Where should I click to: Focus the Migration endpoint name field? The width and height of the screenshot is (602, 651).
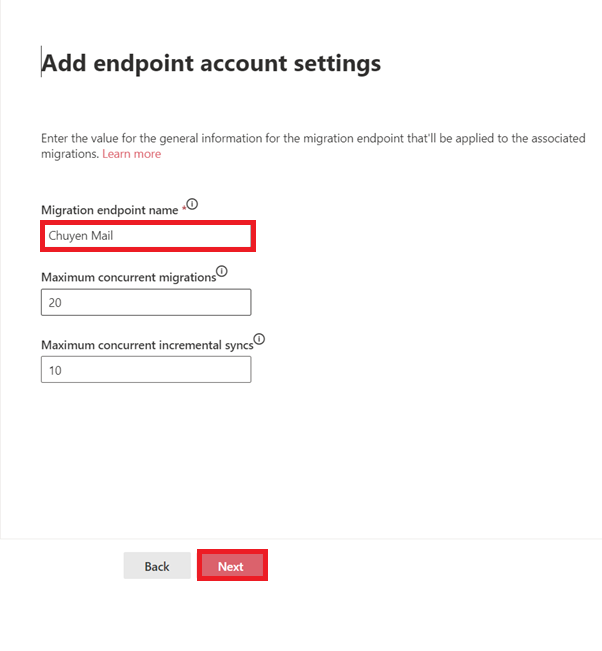tap(147, 237)
